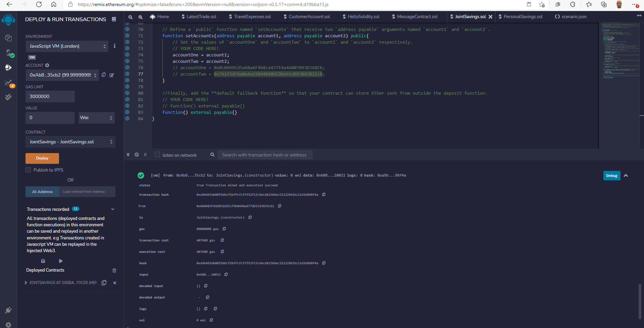Click the gas limit input field
This screenshot has width=644, height=328.
click(50, 96)
